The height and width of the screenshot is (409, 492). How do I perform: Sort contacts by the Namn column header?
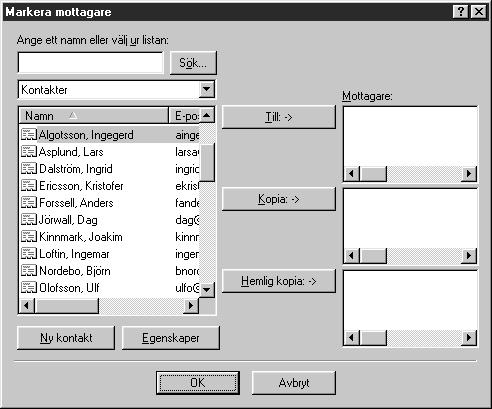(94, 116)
